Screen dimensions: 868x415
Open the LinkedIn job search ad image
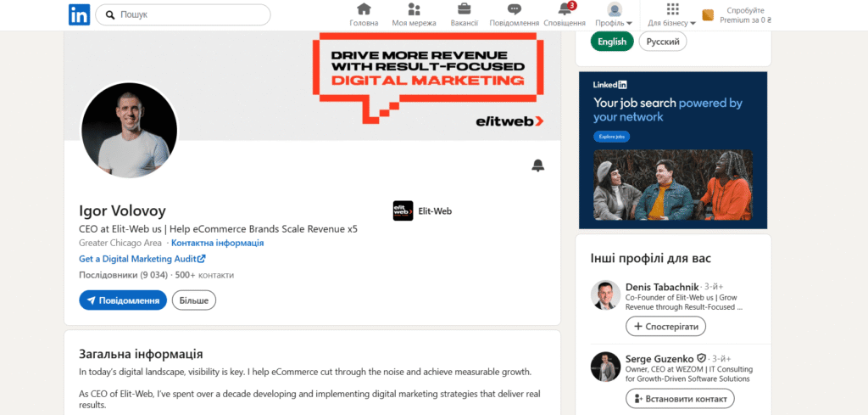coord(673,150)
